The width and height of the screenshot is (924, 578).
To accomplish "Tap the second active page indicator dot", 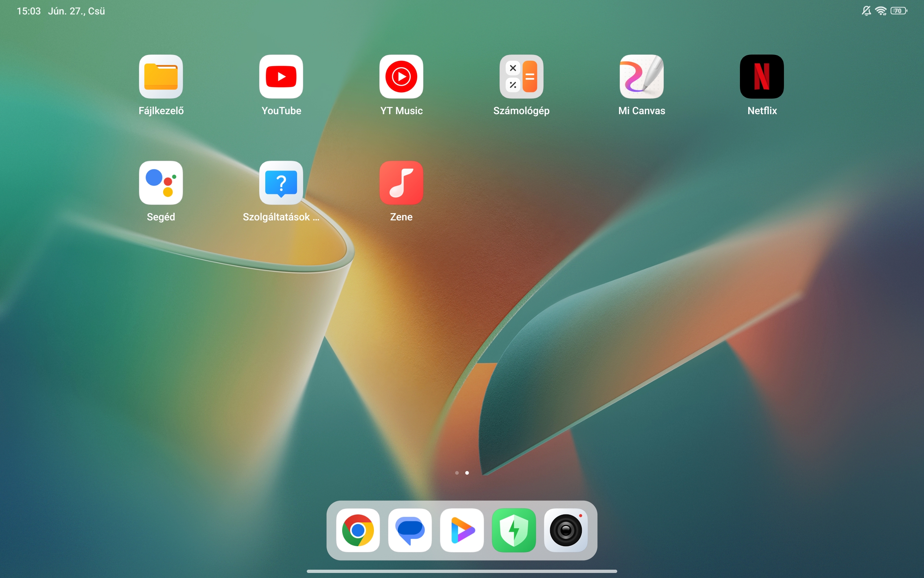I will (467, 473).
